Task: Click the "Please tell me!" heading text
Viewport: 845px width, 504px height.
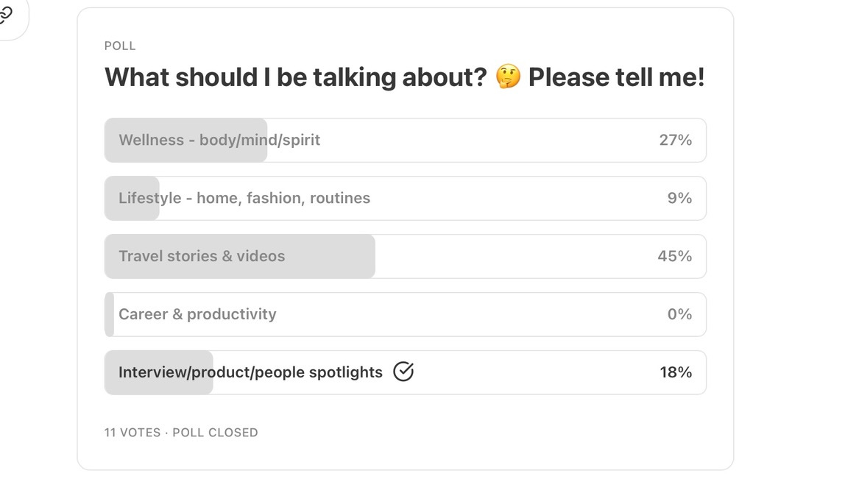Action: (x=616, y=77)
